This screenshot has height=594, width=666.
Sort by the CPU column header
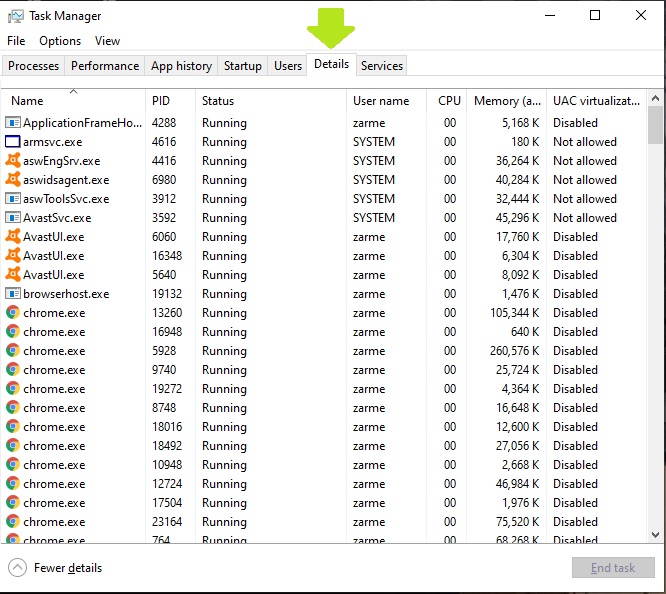click(447, 101)
